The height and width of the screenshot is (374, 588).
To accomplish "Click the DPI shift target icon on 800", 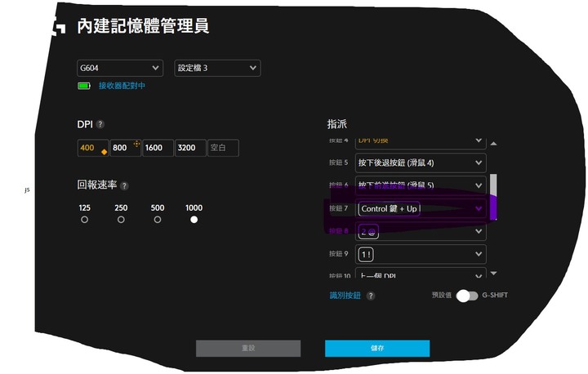I will pos(136,144).
